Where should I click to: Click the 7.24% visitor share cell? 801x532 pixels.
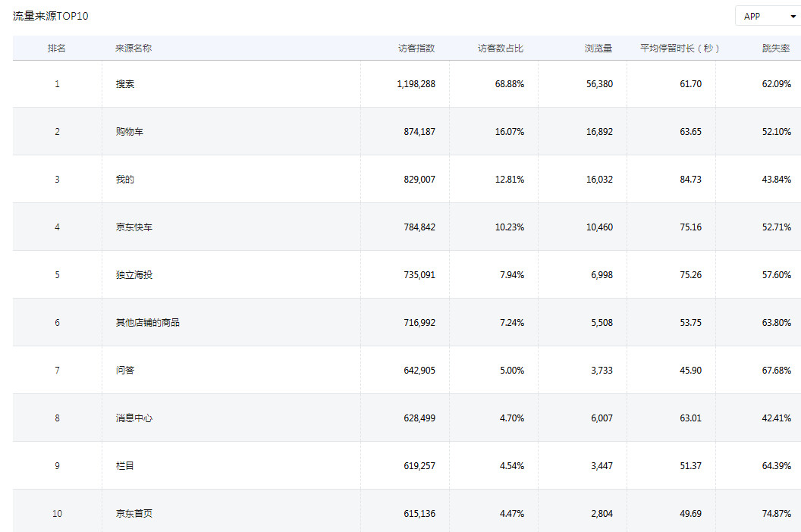tap(512, 323)
